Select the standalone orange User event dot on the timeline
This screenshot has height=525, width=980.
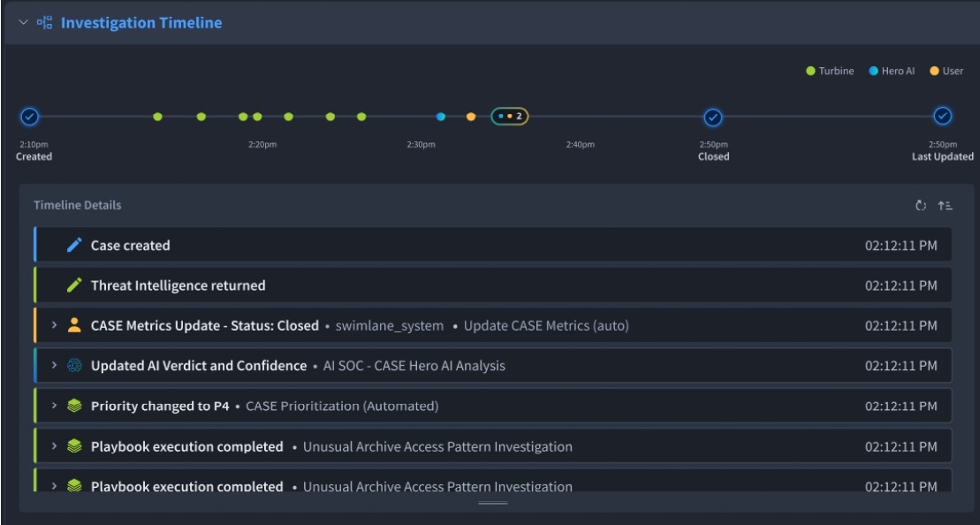[471, 117]
